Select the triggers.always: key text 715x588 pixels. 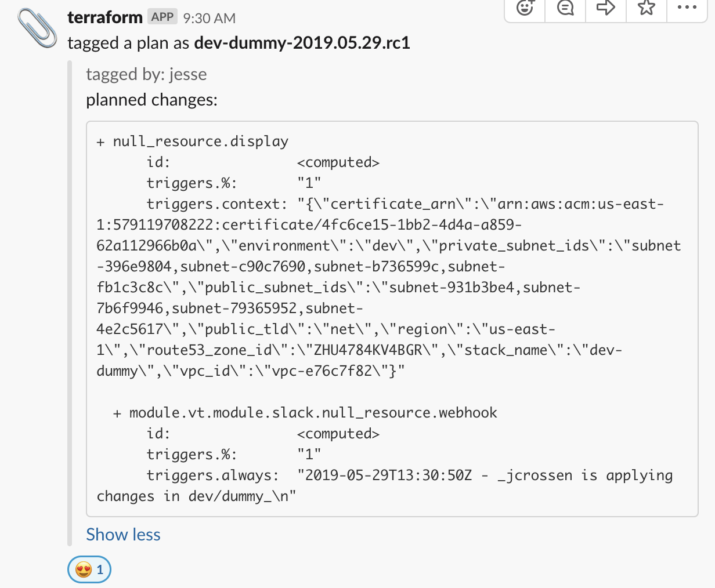[x=213, y=476]
